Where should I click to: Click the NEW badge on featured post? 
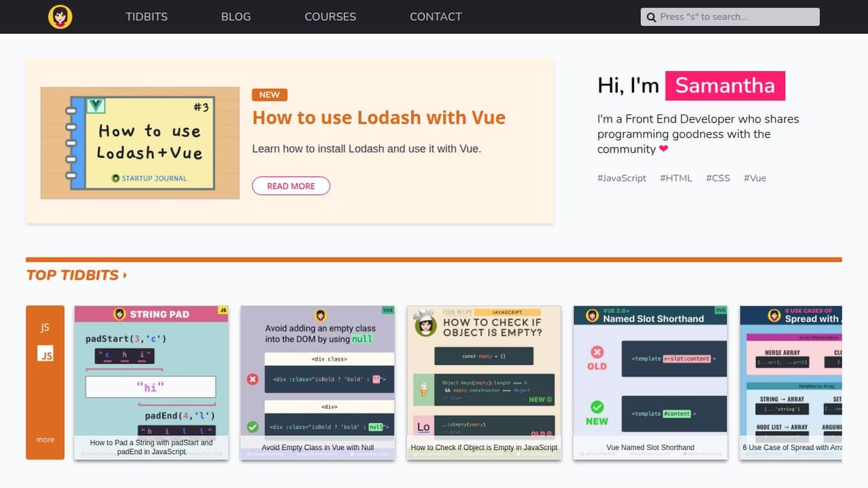click(x=270, y=95)
